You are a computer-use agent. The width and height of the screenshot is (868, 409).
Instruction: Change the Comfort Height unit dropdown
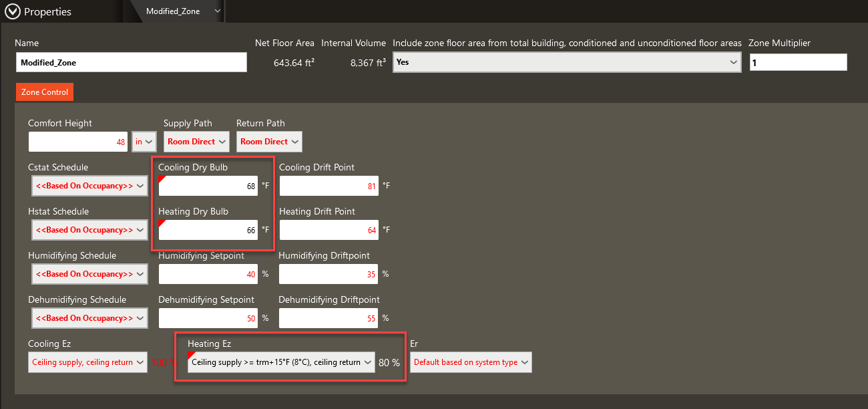point(144,142)
